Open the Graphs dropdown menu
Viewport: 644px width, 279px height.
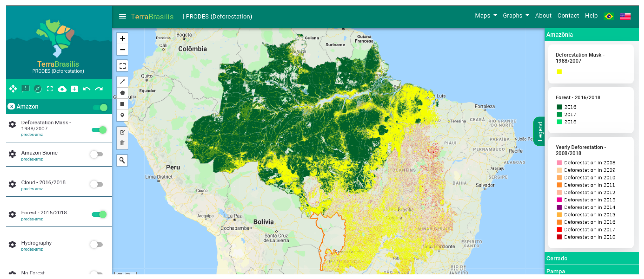pos(516,16)
